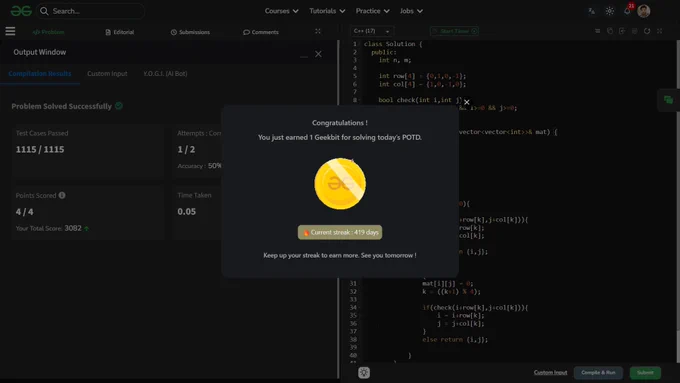Click the Current streak 419 days badge
This screenshot has width=680, height=383.
pyautogui.click(x=340, y=232)
